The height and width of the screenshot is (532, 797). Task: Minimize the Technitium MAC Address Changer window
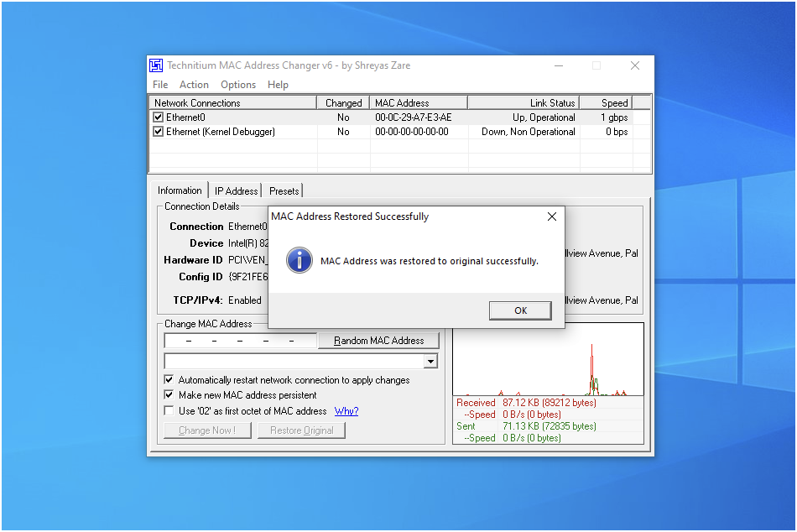click(559, 65)
